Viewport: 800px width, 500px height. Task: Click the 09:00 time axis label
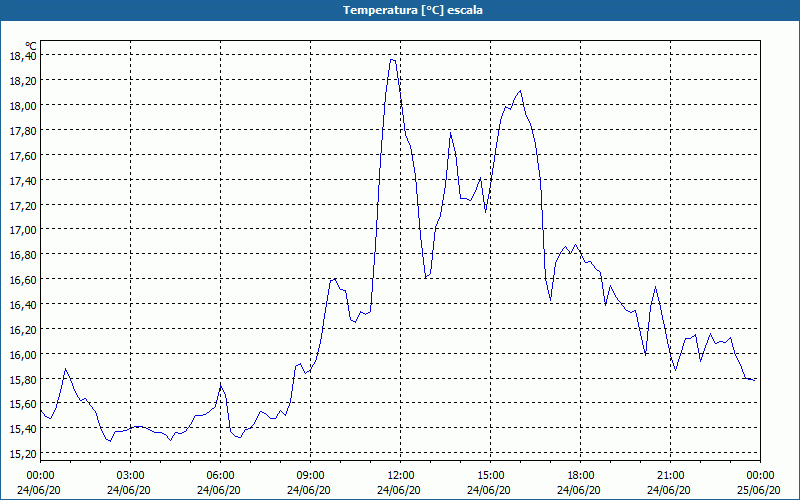[311, 476]
